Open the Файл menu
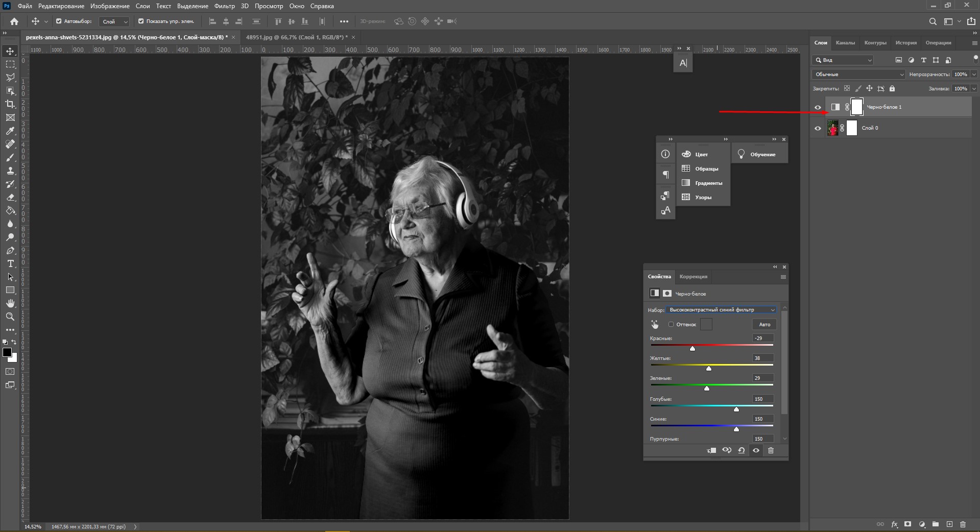Image resolution: width=980 pixels, height=532 pixels. pos(25,6)
